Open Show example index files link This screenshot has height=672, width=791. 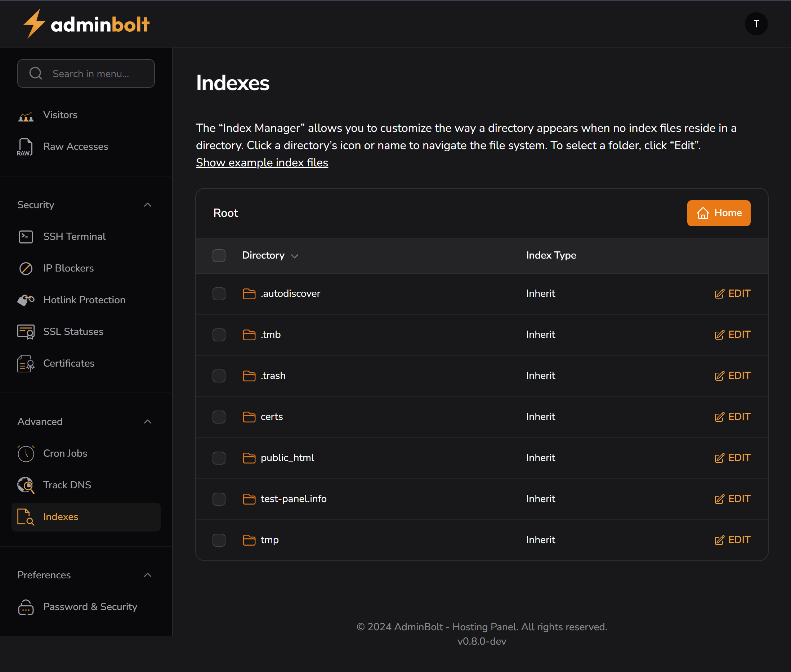[262, 163]
